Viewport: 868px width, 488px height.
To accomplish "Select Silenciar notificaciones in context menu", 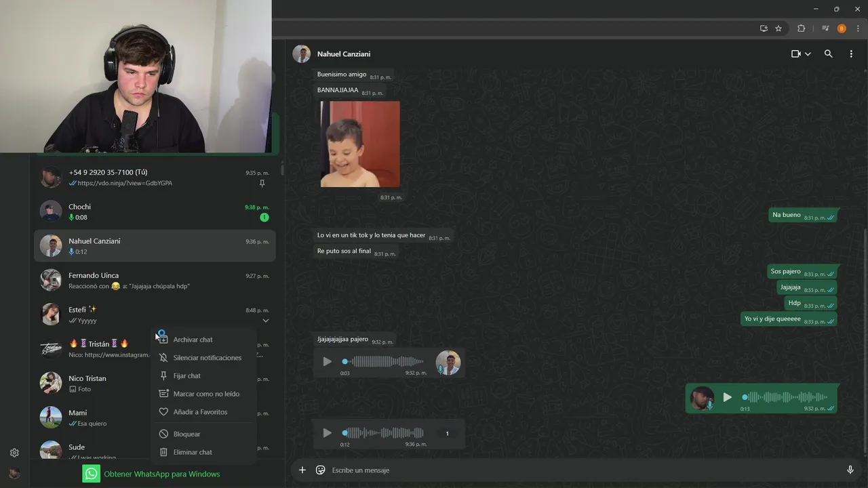I will click(204, 358).
